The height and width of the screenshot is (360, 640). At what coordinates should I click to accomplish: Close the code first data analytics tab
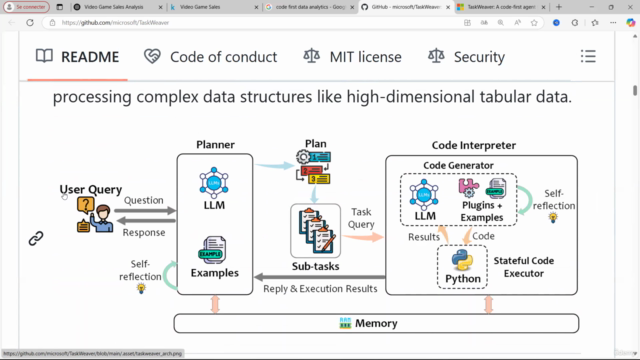pos(352,7)
